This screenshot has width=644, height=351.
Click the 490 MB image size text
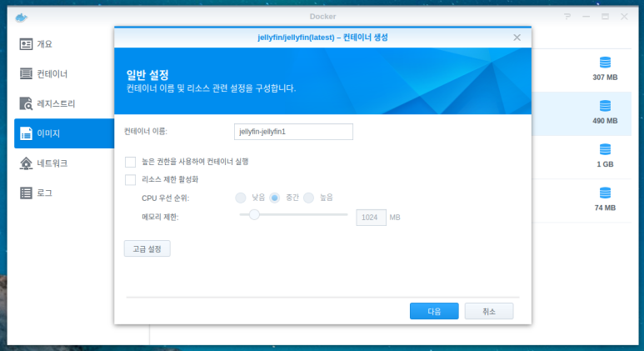click(605, 121)
